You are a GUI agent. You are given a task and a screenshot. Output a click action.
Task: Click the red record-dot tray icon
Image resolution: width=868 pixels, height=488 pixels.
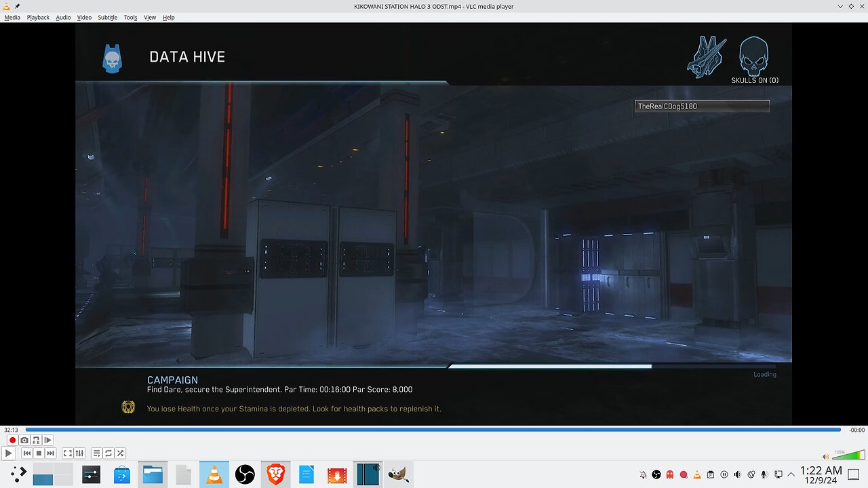pyautogui.click(x=684, y=474)
